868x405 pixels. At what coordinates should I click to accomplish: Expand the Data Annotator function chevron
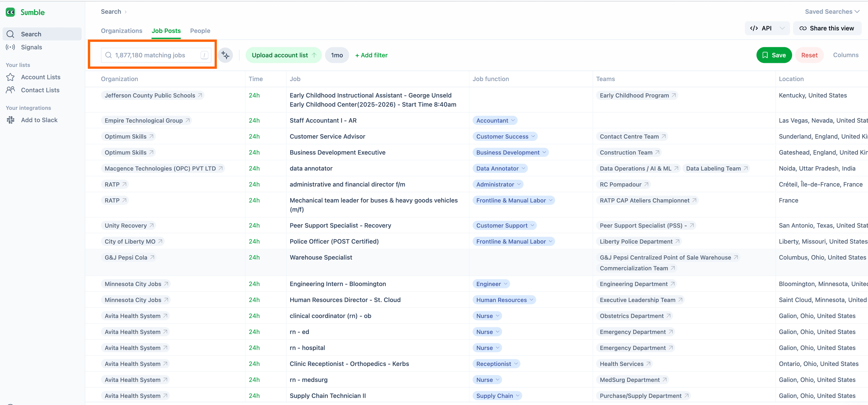click(523, 168)
